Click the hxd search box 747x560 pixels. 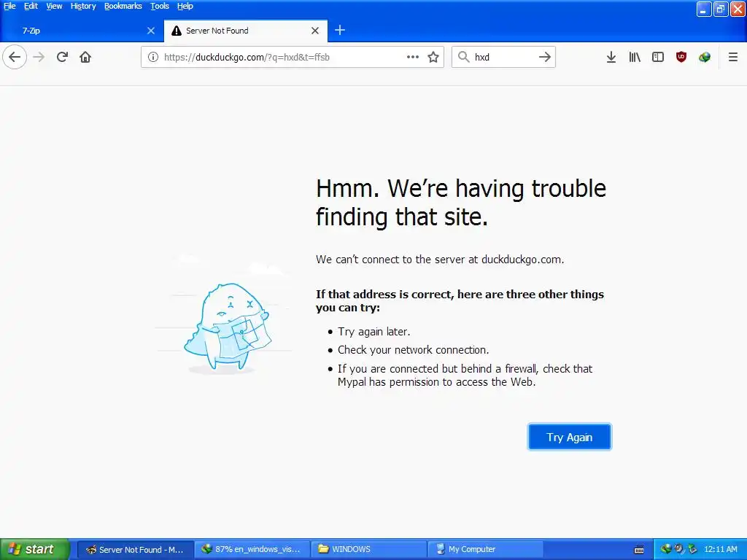tap(504, 57)
